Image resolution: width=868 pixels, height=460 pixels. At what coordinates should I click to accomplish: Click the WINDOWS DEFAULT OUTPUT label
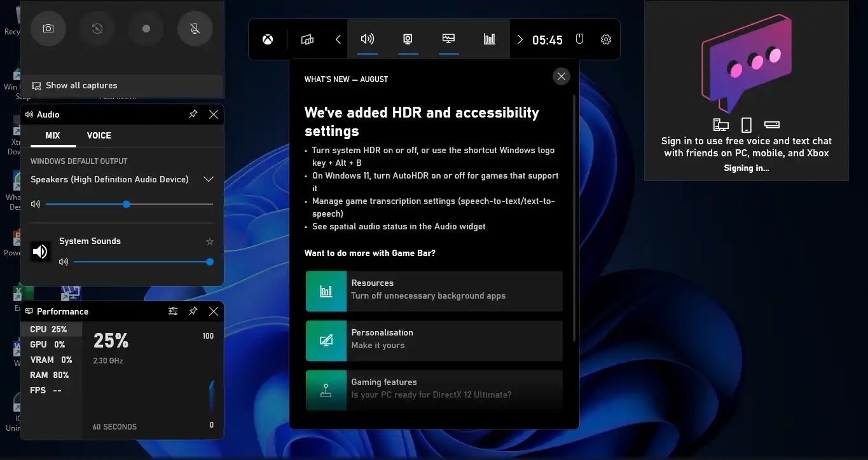[x=79, y=161]
